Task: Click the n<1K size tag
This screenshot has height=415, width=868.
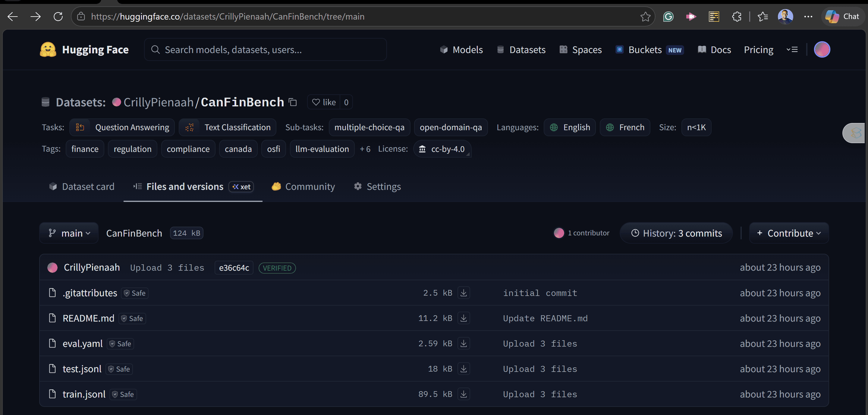Action: coord(696,127)
